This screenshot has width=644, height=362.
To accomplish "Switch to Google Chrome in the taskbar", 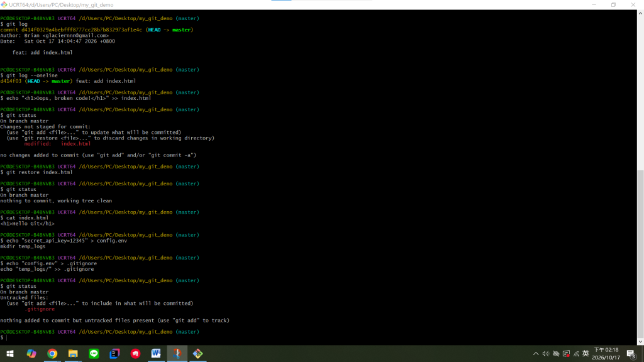I will 52,354.
